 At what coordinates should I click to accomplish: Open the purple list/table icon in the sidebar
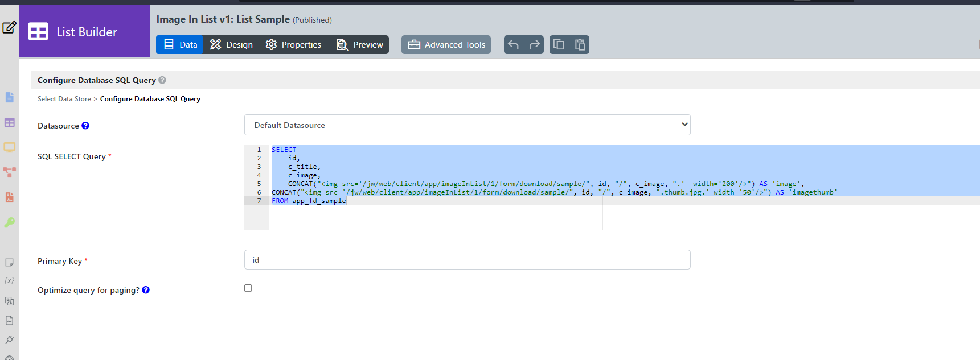(x=9, y=122)
